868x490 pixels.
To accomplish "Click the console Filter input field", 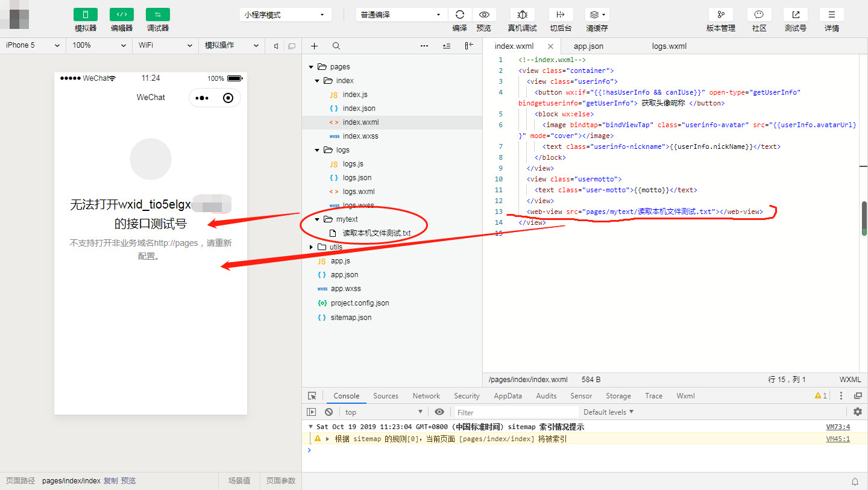I will coord(515,412).
